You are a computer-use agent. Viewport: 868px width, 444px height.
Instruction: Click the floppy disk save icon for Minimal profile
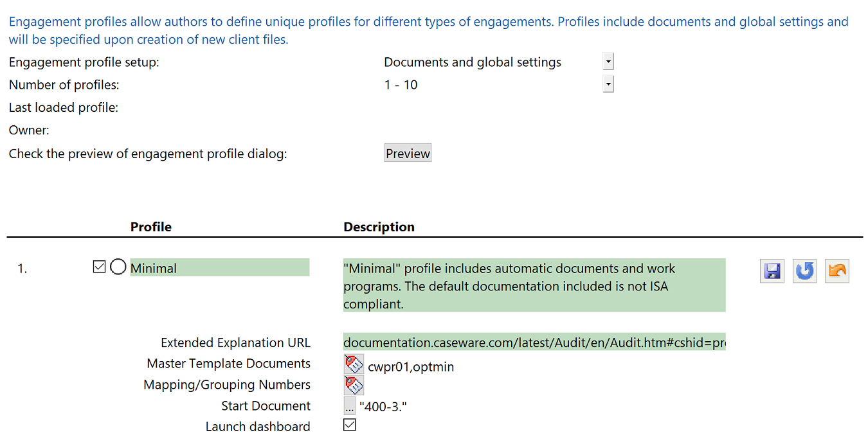point(772,271)
